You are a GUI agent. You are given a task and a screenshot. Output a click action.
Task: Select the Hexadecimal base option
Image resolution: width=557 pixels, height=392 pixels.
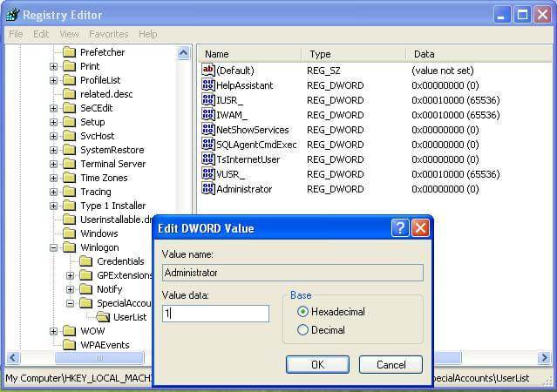click(303, 312)
